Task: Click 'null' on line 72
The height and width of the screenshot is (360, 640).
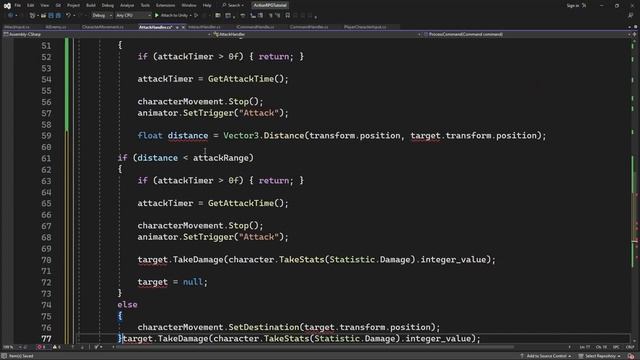Action: click(193, 282)
